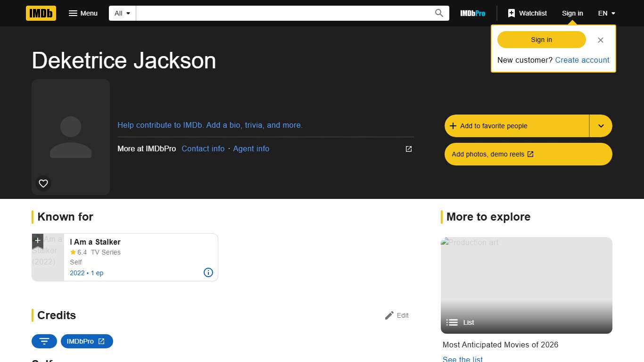The height and width of the screenshot is (362, 644).
Task: Click the Create account link
Action: pos(582,60)
